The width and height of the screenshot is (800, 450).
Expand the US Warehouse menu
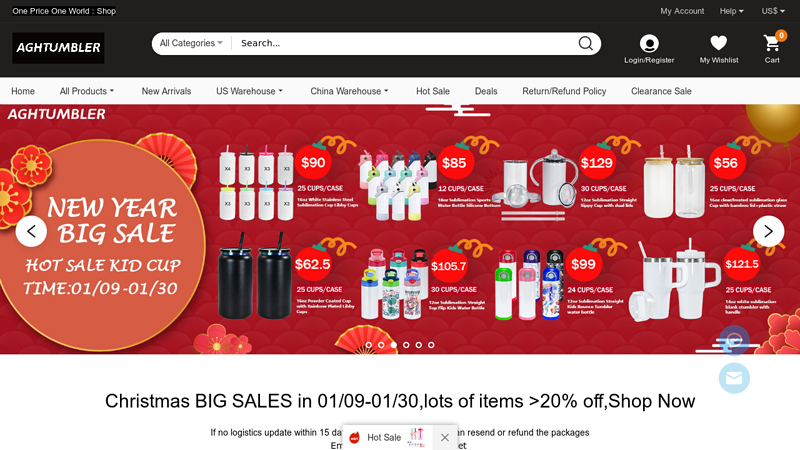point(249,91)
